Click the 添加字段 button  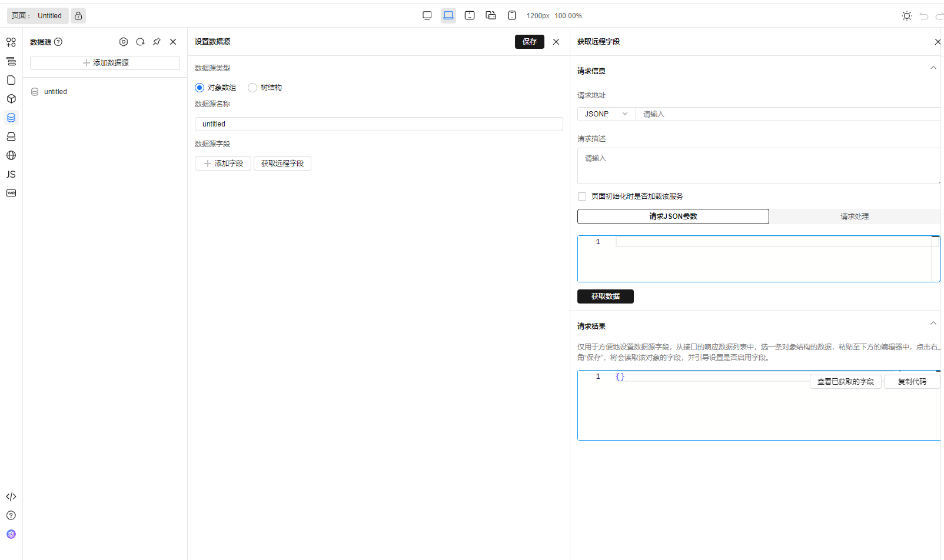223,164
